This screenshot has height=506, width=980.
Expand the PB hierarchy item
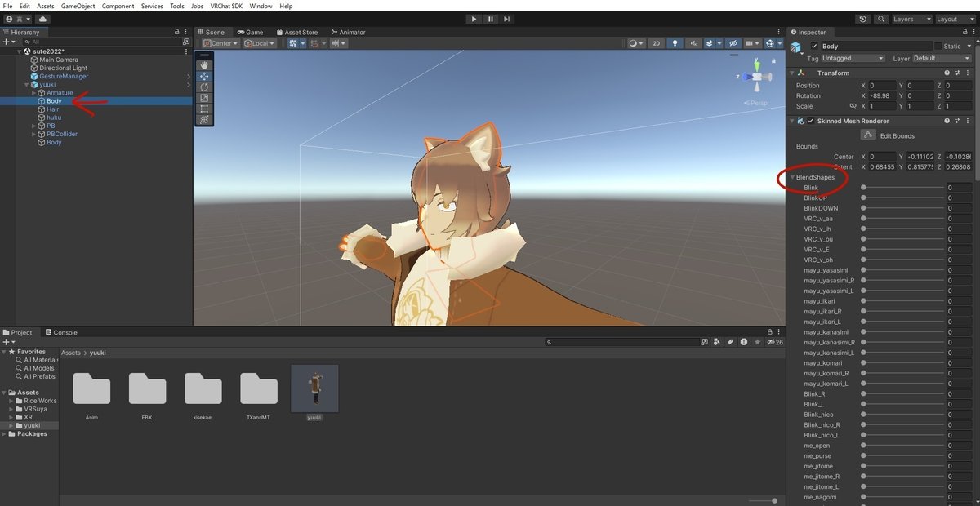click(x=34, y=126)
